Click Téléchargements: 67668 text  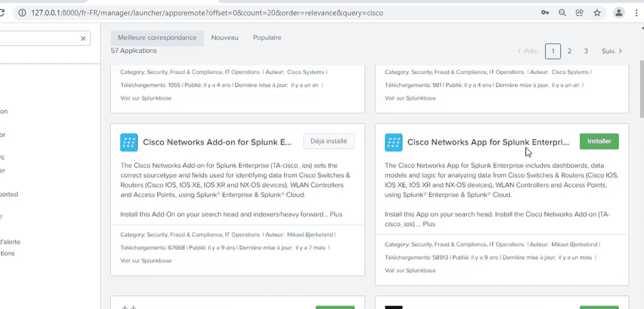pyautogui.click(x=153, y=248)
